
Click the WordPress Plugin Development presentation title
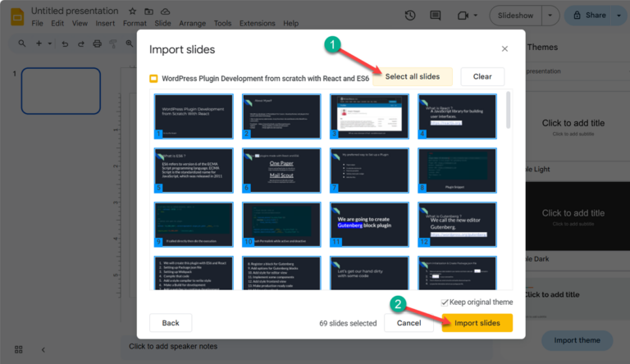point(265,79)
